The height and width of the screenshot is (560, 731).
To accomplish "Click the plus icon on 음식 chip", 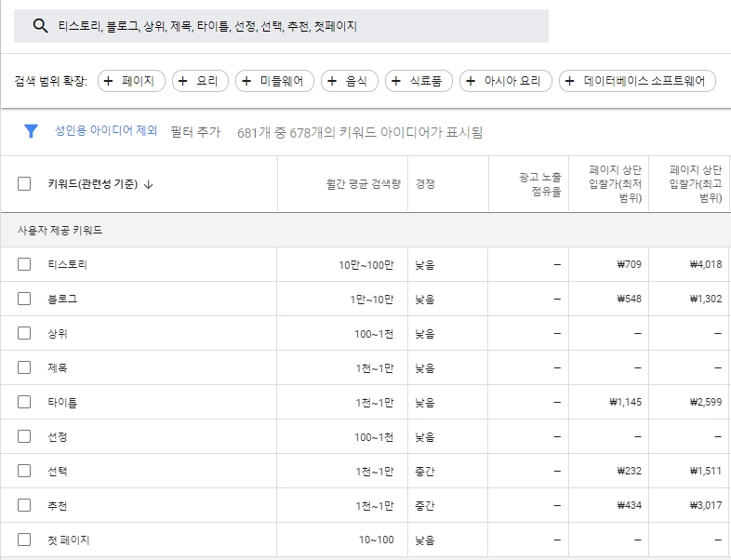I will [332, 81].
